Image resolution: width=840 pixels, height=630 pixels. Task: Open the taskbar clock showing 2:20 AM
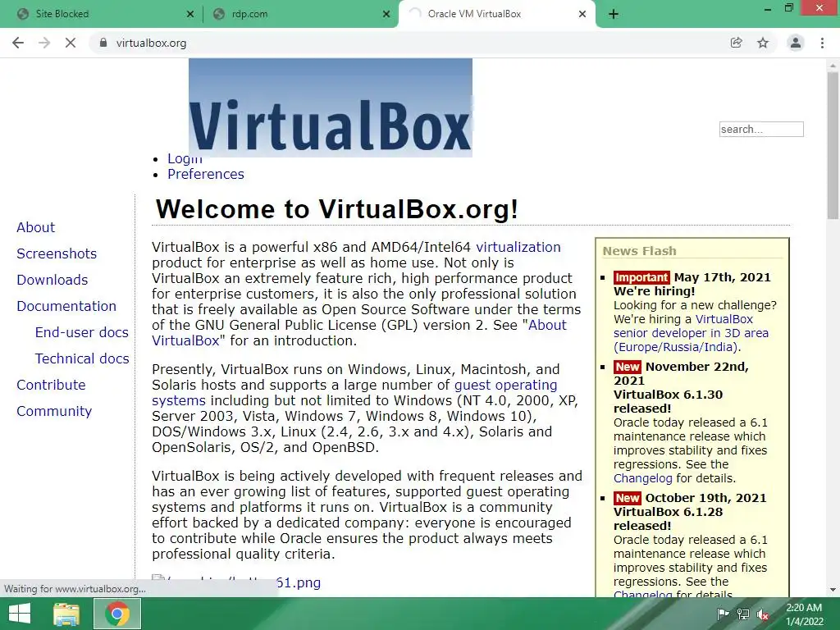pyautogui.click(x=804, y=614)
